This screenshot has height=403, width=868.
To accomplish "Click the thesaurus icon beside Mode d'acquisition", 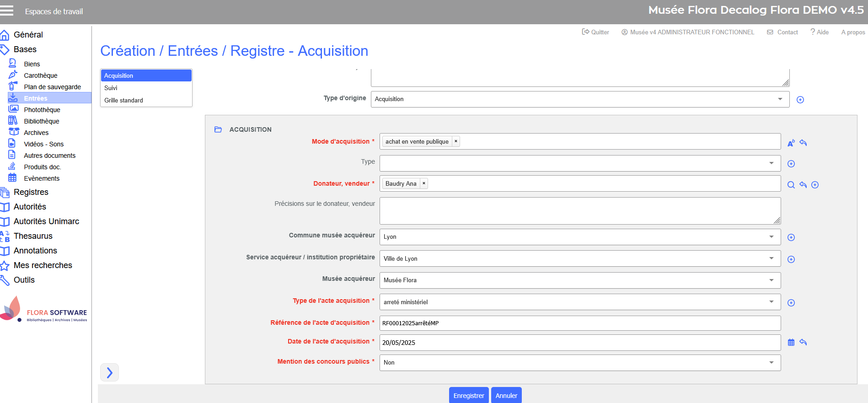I will [791, 143].
